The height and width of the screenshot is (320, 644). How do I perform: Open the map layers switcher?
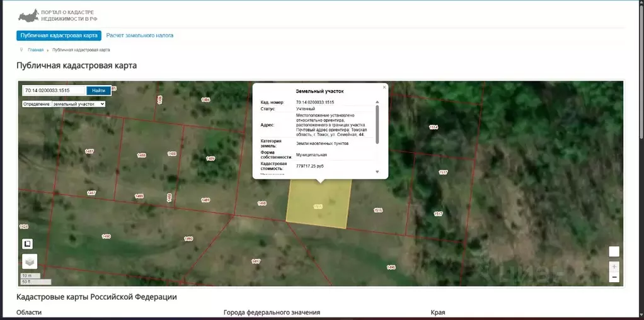coord(30,261)
